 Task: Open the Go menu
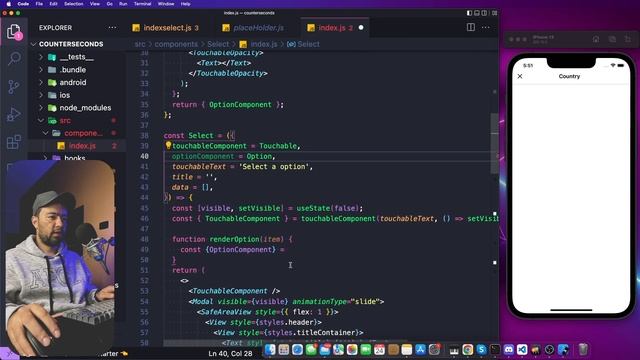(x=109, y=4)
